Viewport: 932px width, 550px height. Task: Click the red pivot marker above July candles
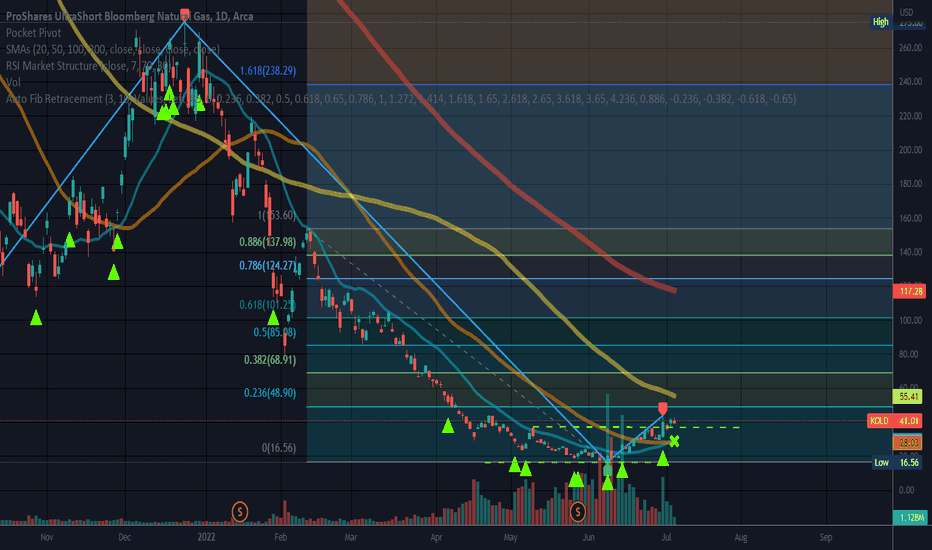[663, 408]
